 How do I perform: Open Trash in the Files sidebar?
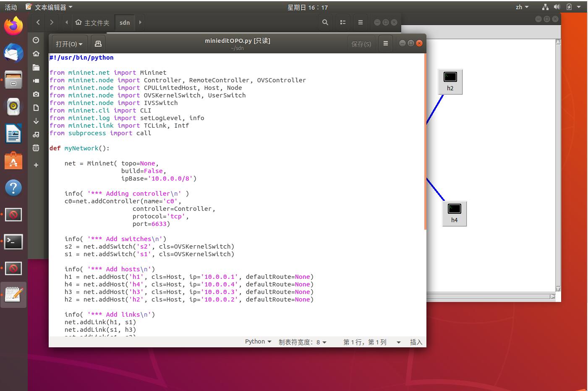36,148
